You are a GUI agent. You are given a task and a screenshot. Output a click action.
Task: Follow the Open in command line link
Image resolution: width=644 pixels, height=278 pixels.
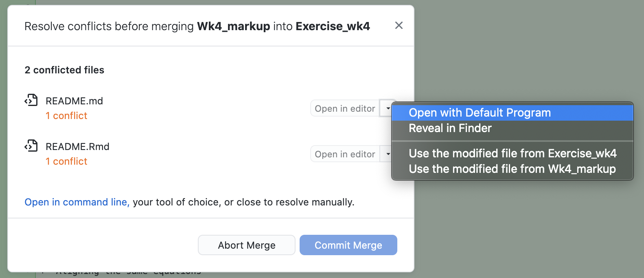pyautogui.click(x=77, y=202)
